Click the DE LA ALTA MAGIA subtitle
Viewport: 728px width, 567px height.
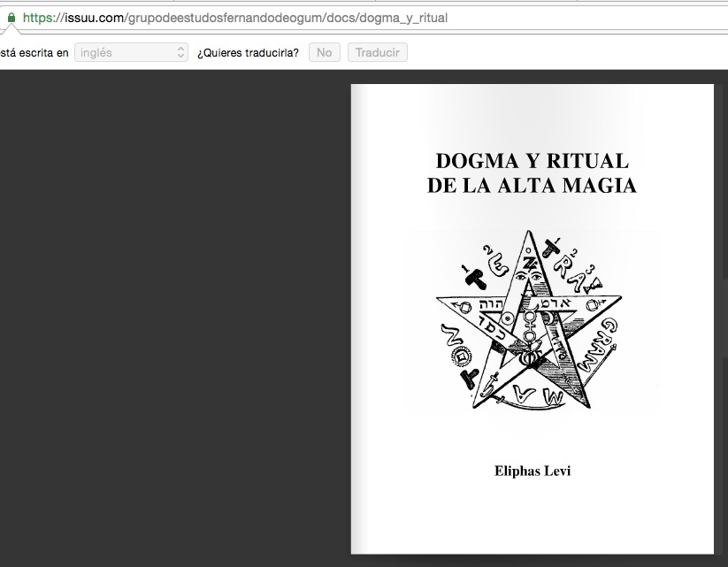coord(532,186)
